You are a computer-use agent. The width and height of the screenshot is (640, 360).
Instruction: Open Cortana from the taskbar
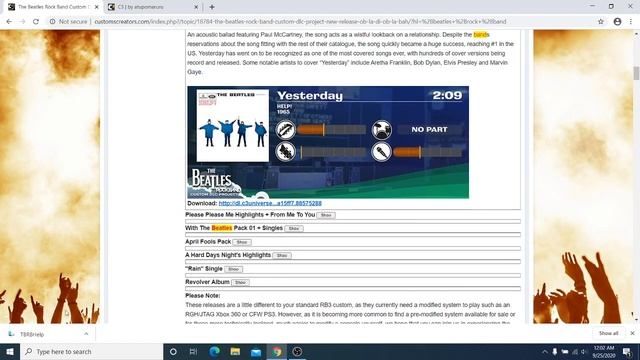tap(173, 351)
